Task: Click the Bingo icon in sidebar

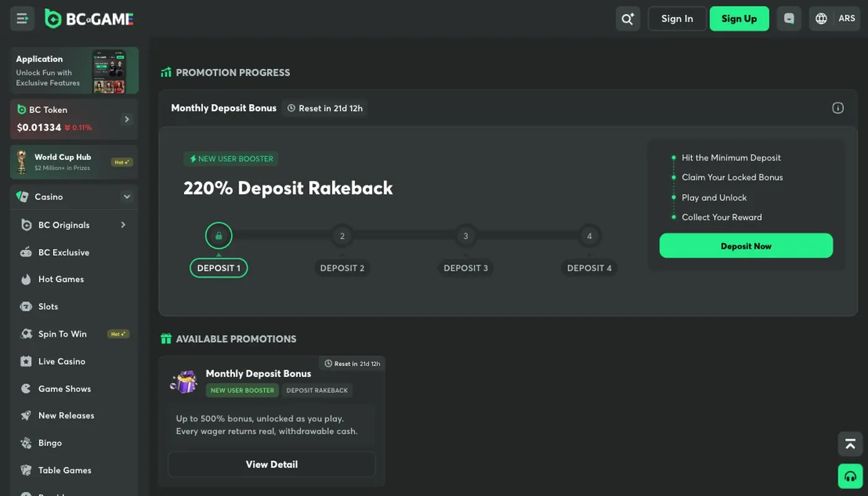Action: [26, 443]
